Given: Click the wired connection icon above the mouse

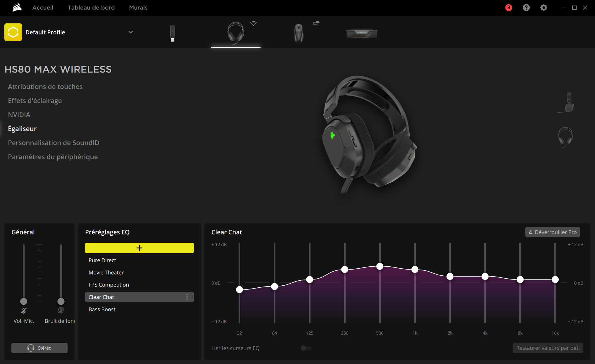Looking at the screenshot, I should (x=317, y=23).
